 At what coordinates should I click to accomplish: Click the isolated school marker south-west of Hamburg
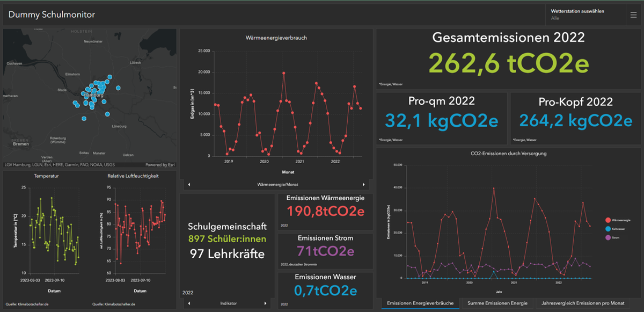click(x=84, y=118)
